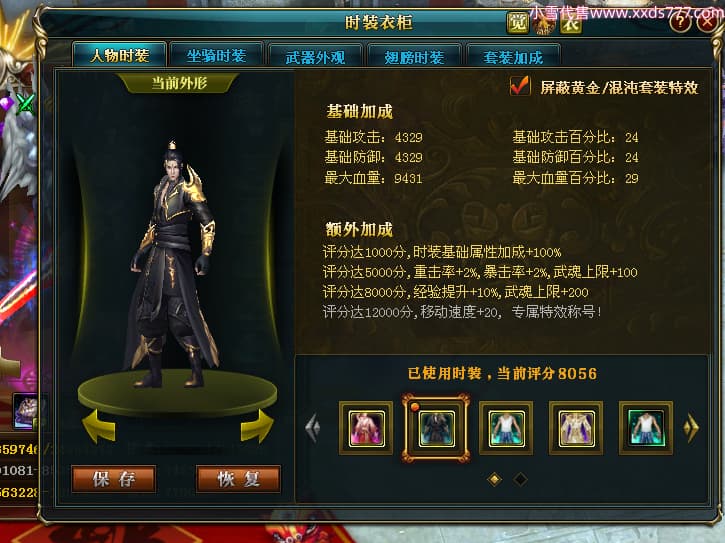Open the 套装加成 tab
This screenshot has width=725, height=543.
(x=513, y=56)
